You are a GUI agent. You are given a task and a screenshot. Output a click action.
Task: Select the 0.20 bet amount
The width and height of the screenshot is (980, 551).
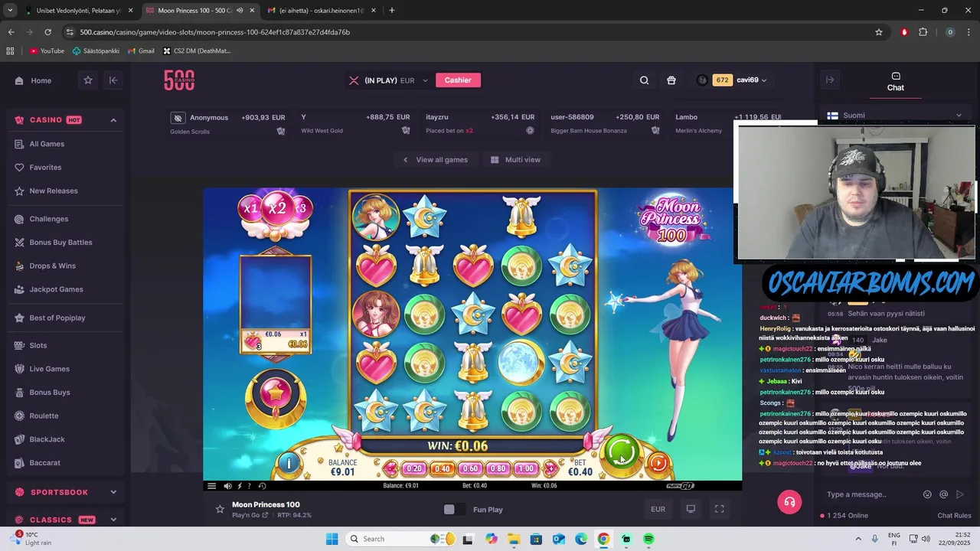[x=414, y=468]
